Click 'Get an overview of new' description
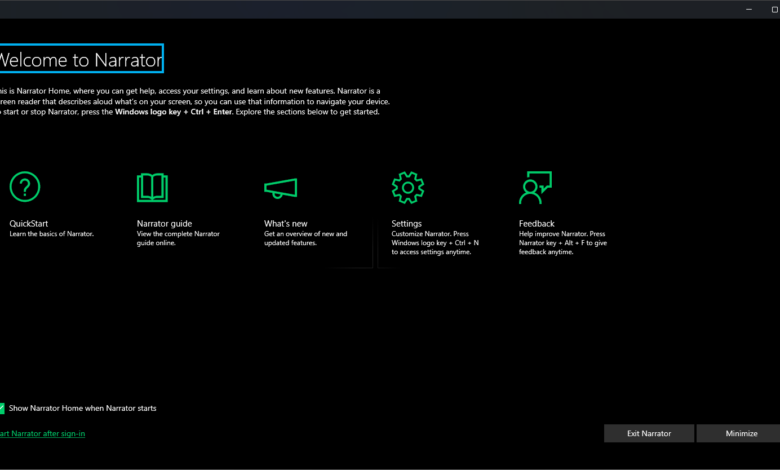Image resolution: width=780 pixels, height=470 pixels. tap(305, 238)
